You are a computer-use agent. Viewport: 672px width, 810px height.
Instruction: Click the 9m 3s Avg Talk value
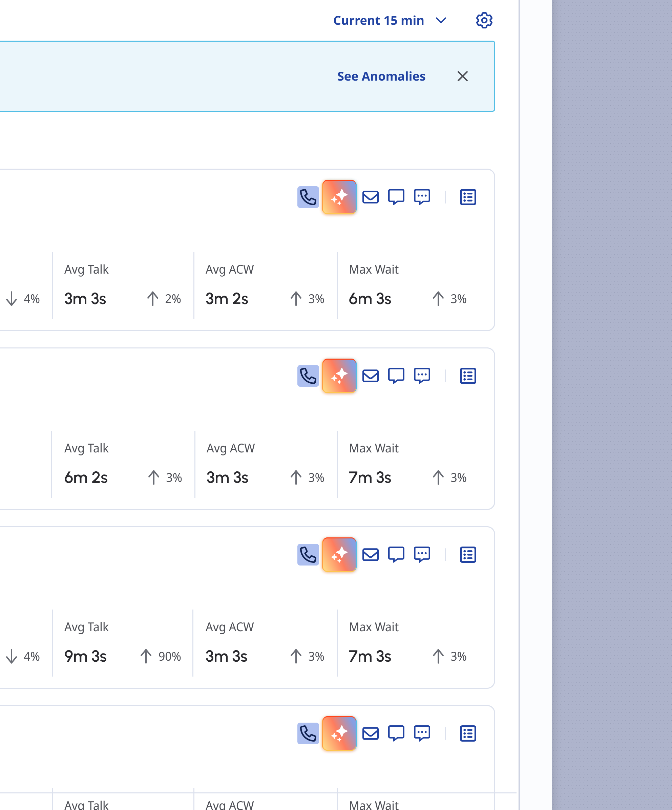(85, 657)
